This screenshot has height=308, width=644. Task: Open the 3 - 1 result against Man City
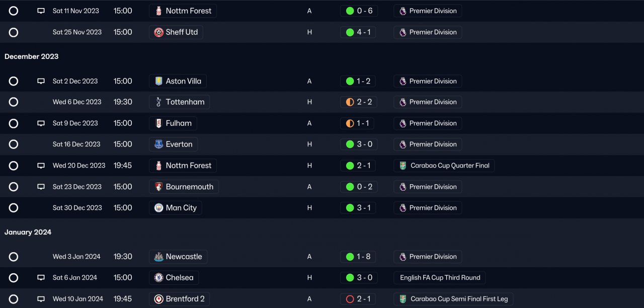[x=358, y=208]
